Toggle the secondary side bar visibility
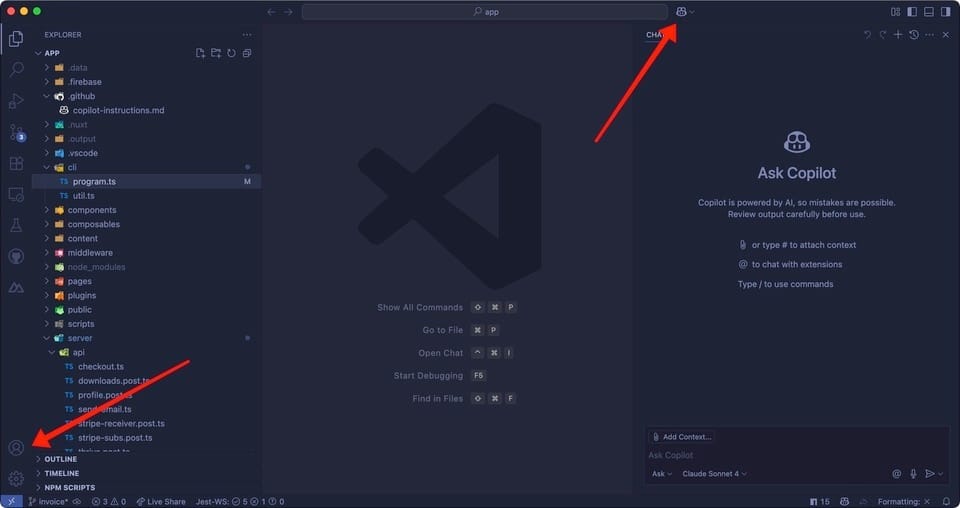 pyautogui.click(x=946, y=12)
